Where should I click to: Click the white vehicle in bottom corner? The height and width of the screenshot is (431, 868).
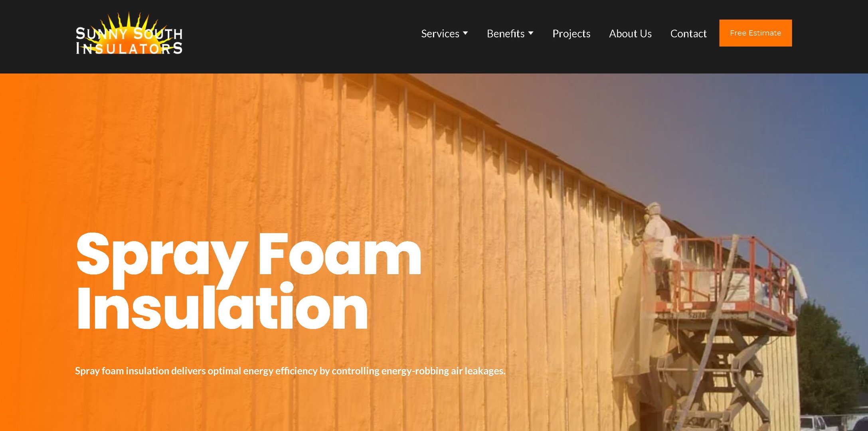[812, 423]
